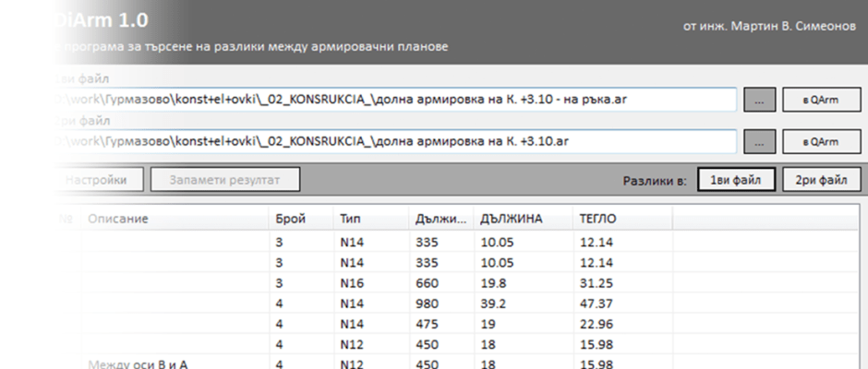
Task: Open the second file in QArm
Action: click(819, 141)
